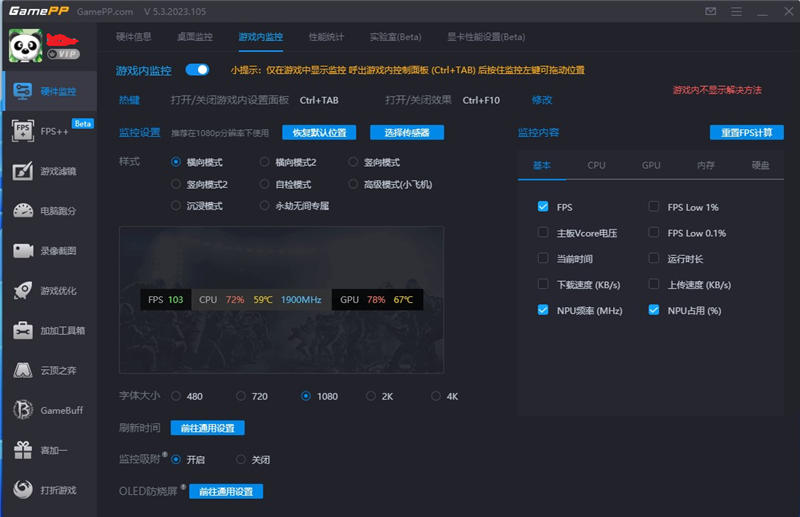Image resolution: width=800 pixels, height=517 pixels.
Task: Click the reset FPS calculation (重置FPS计算) button
Action: (747, 133)
